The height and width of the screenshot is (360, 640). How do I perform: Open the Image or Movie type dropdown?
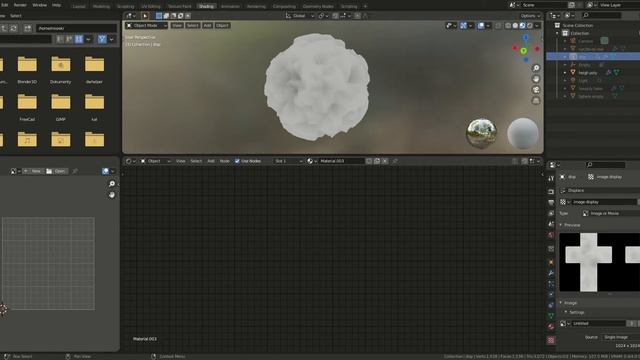[611, 213]
